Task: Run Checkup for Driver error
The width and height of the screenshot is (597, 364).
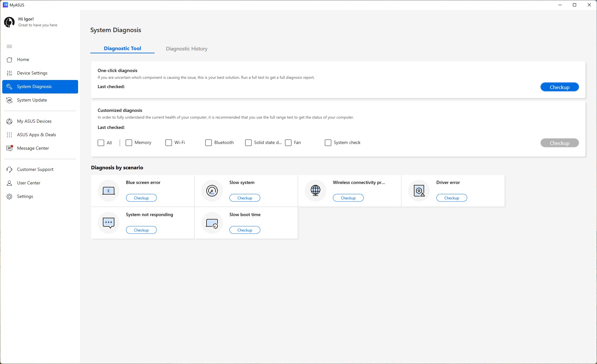Action: 452,198
